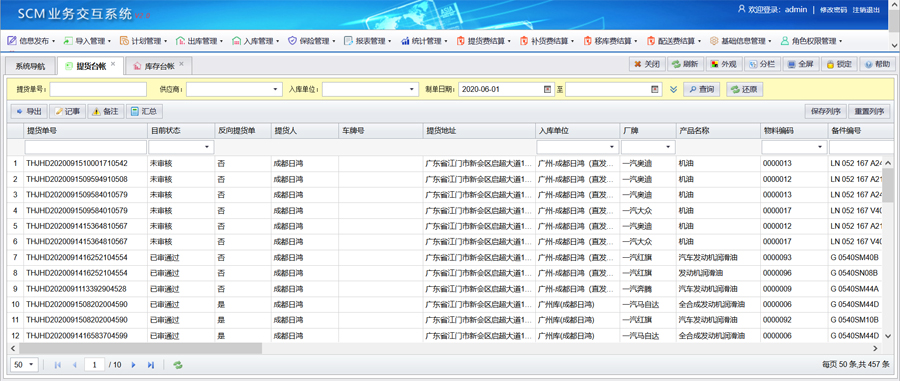Click 保存列序 button
The height and width of the screenshot is (381, 900).
tap(826, 111)
